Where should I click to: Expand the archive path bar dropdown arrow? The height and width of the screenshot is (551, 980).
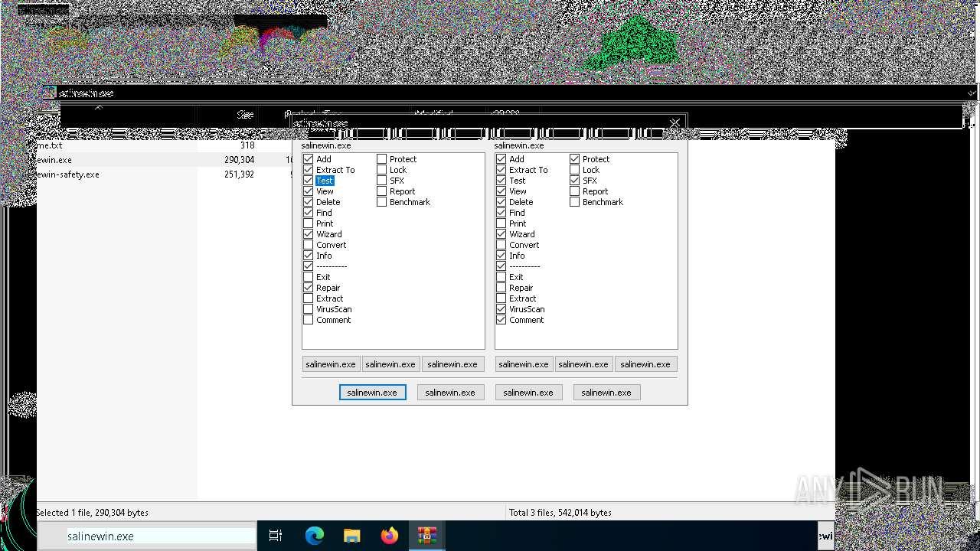pyautogui.click(x=971, y=93)
